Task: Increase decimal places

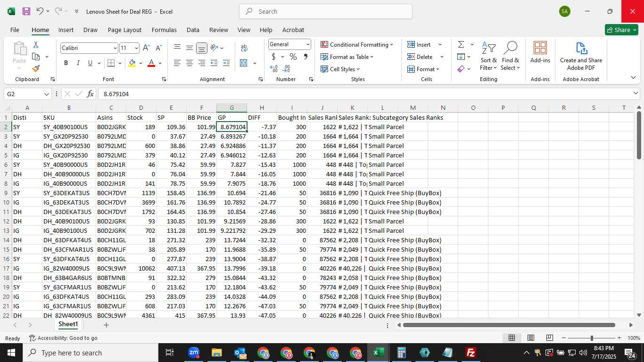Action: [274, 69]
